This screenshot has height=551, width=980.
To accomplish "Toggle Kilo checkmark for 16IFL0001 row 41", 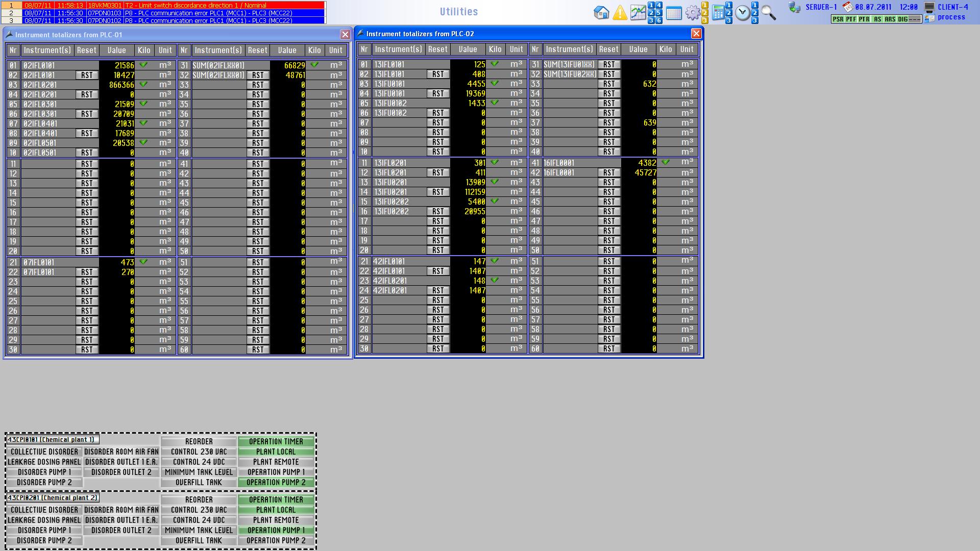I will [666, 162].
